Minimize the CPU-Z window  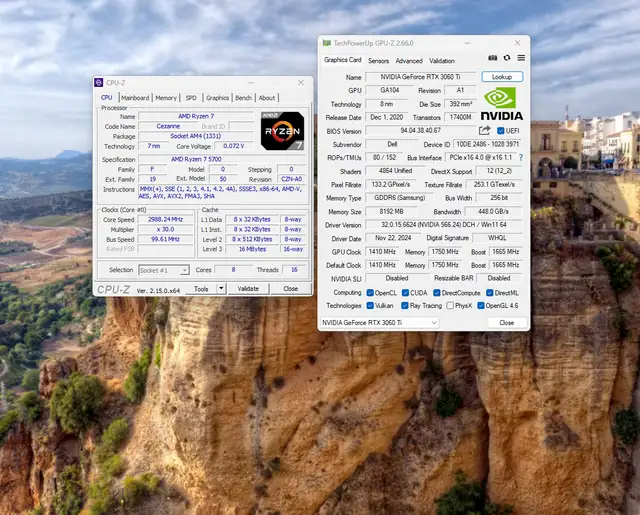tap(251, 83)
